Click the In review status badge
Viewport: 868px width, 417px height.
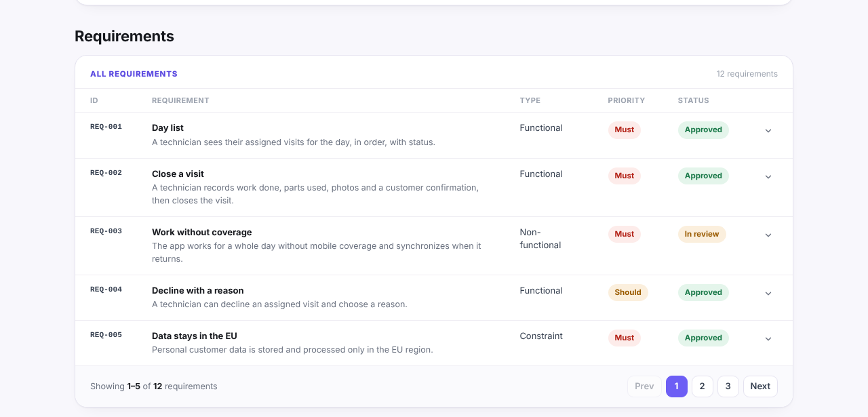tap(702, 235)
